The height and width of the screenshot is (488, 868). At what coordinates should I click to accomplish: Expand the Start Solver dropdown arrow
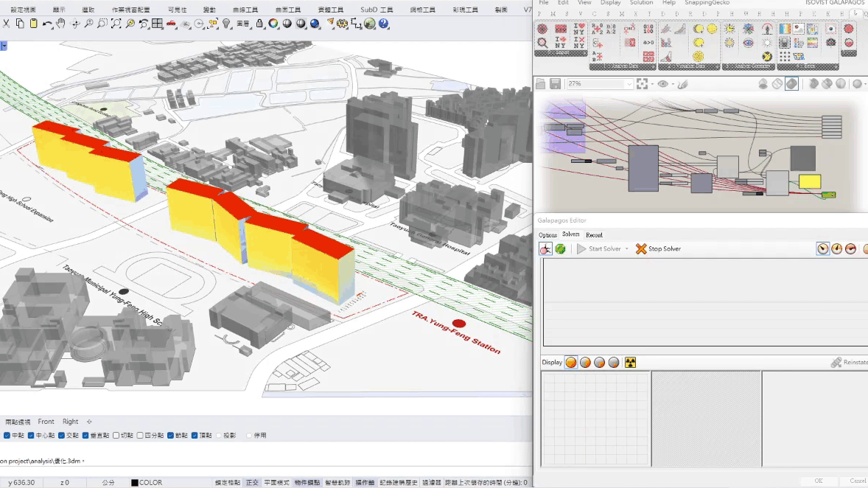click(x=627, y=249)
